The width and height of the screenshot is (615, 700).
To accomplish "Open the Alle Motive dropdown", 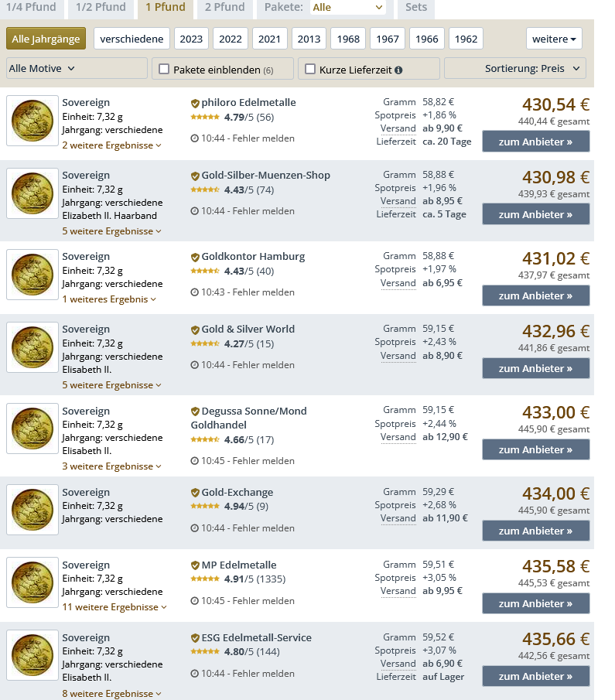I will [76, 68].
